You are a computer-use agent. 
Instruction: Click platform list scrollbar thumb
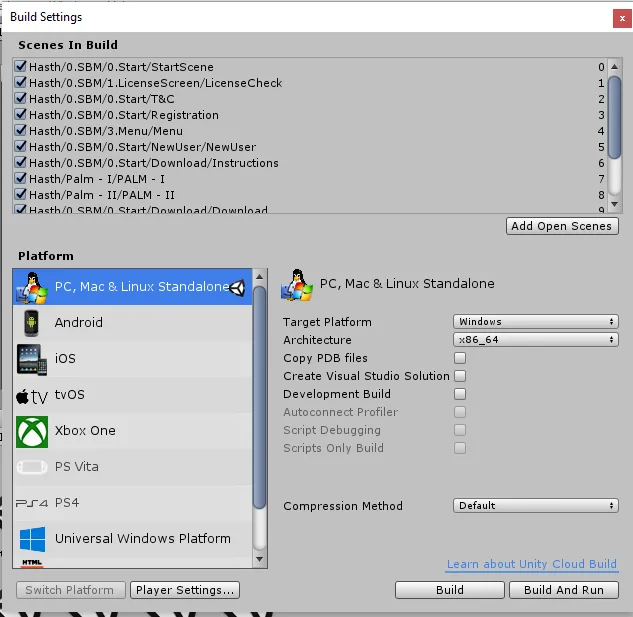(259, 397)
